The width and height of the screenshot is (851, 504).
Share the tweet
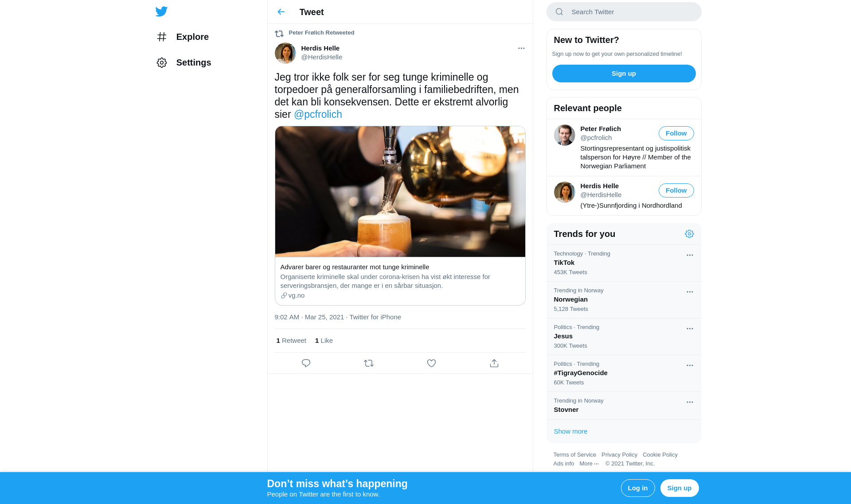tap(494, 363)
